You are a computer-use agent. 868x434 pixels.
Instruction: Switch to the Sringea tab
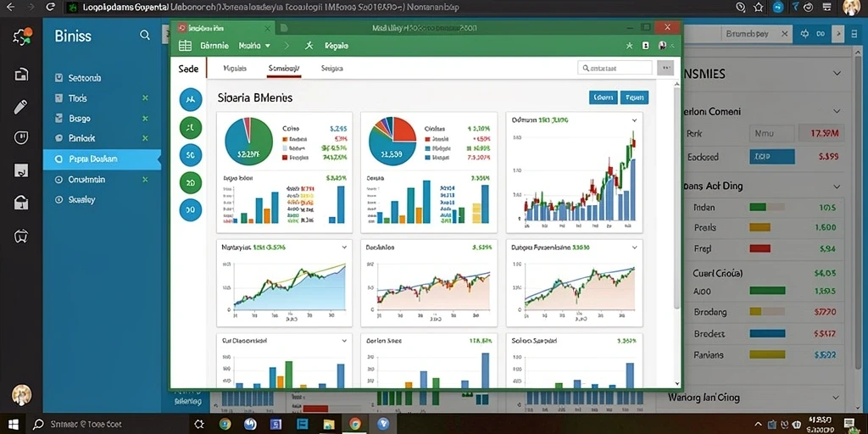coord(332,68)
